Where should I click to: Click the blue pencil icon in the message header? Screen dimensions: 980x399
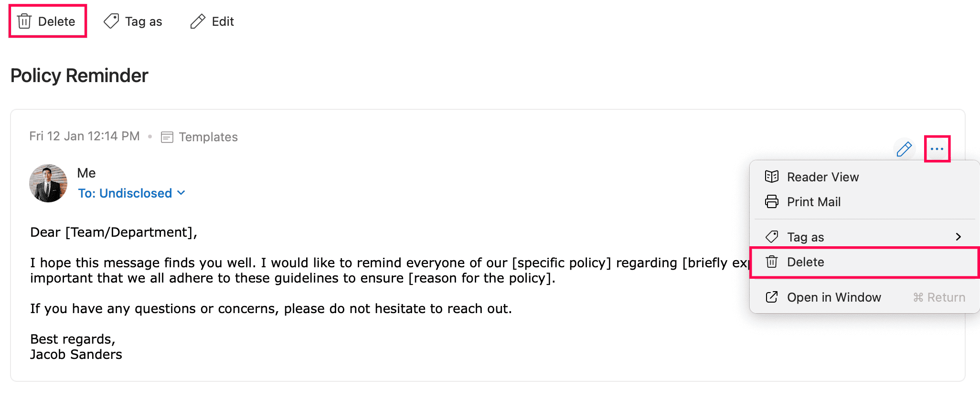click(904, 149)
